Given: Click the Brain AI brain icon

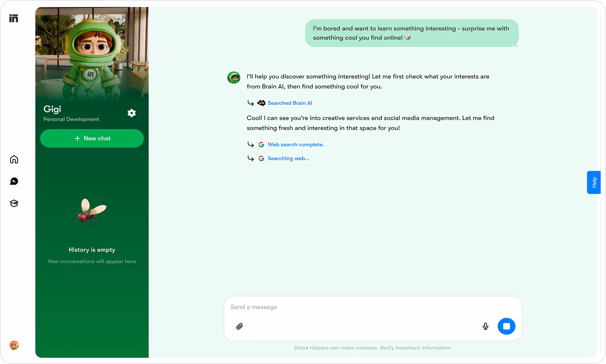Looking at the screenshot, I should [261, 103].
